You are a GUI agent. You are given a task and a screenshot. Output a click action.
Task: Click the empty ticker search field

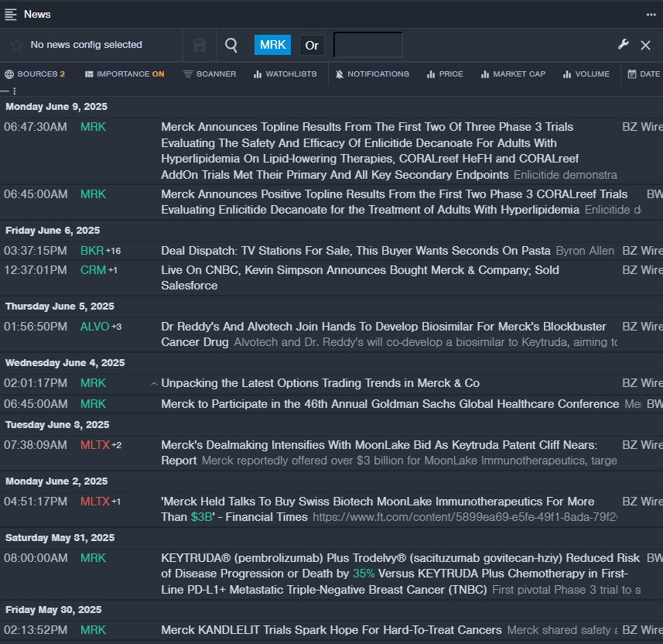coord(368,45)
